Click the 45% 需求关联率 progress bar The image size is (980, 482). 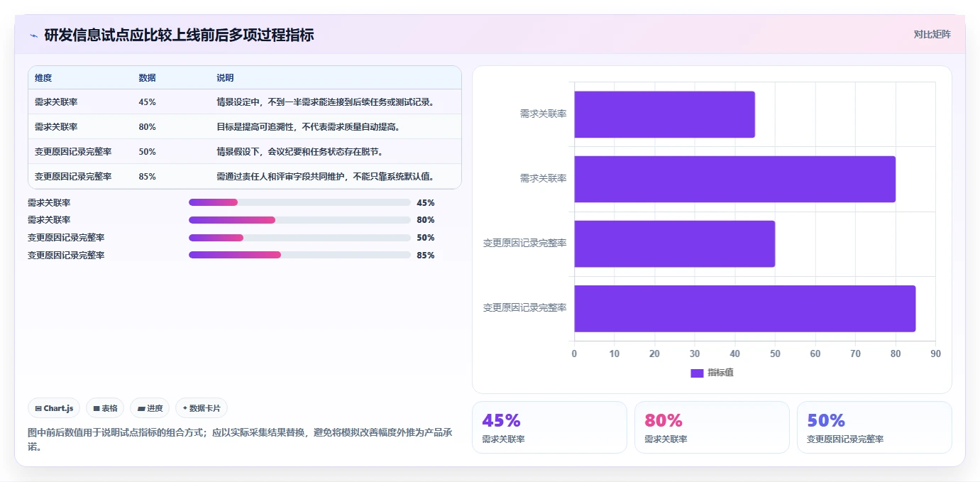[x=299, y=202]
